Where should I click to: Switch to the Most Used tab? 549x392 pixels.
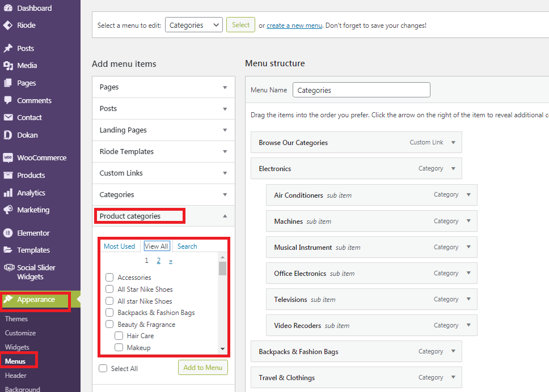120,246
